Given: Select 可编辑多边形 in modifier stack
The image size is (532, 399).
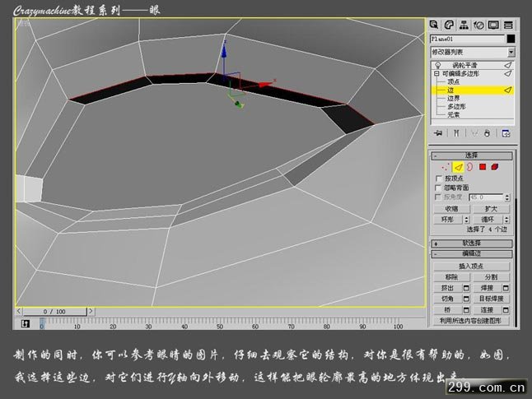Looking at the screenshot, I should 460,73.
